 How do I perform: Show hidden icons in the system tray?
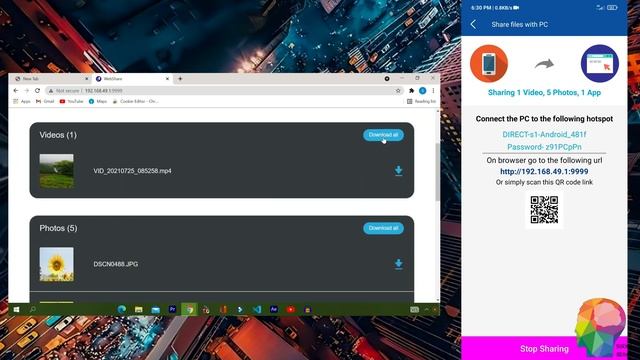[426, 310]
